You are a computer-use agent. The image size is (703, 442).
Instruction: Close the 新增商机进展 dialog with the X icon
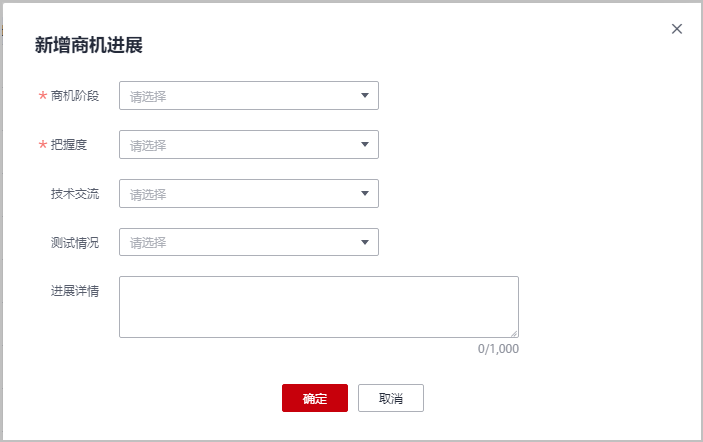[x=677, y=29]
